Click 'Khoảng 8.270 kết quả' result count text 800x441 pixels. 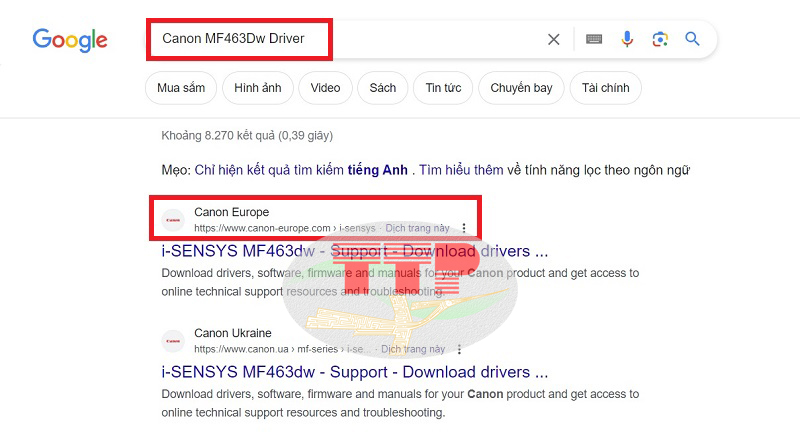coord(247,135)
